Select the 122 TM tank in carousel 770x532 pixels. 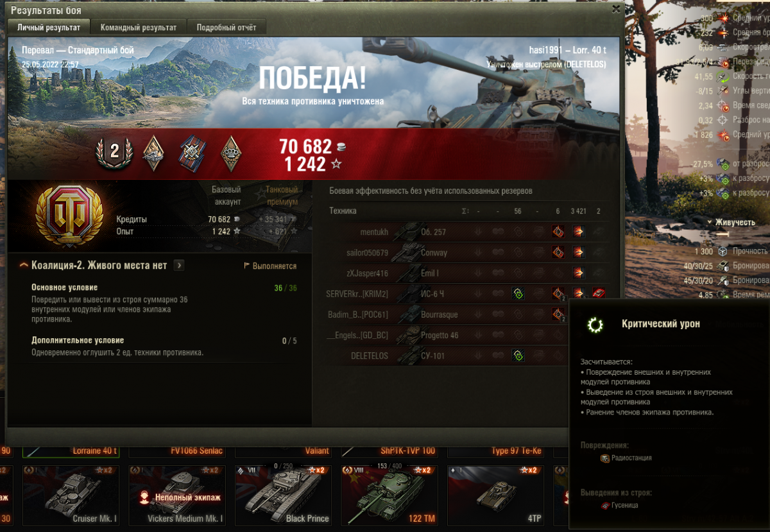(x=388, y=495)
